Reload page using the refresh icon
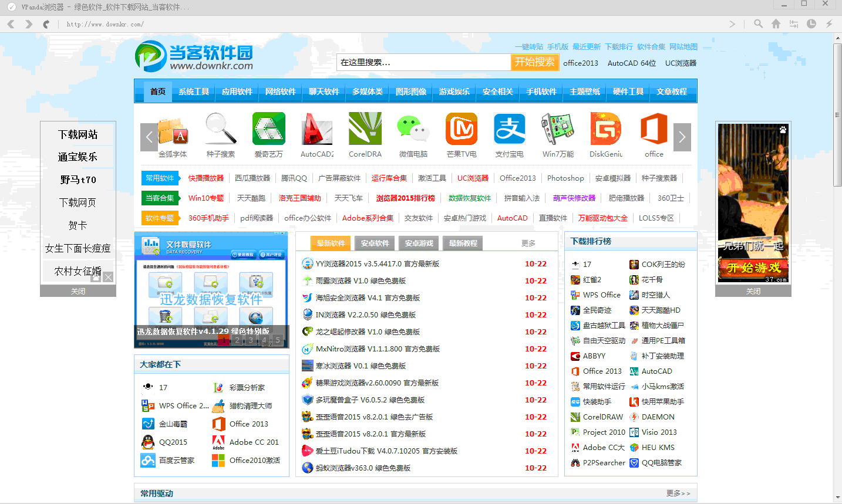The height and width of the screenshot is (504, 842). (x=46, y=24)
